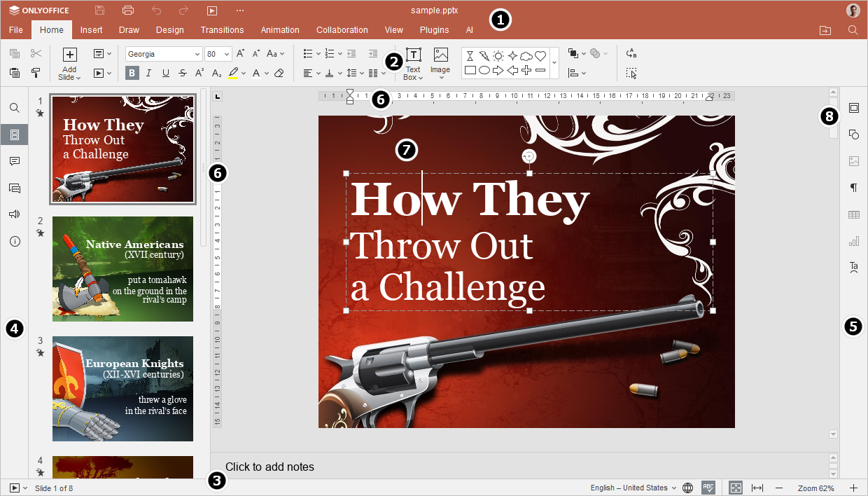Expand the font size dropdown
The height and width of the screenshot is (496, 868).
[226, 53]
